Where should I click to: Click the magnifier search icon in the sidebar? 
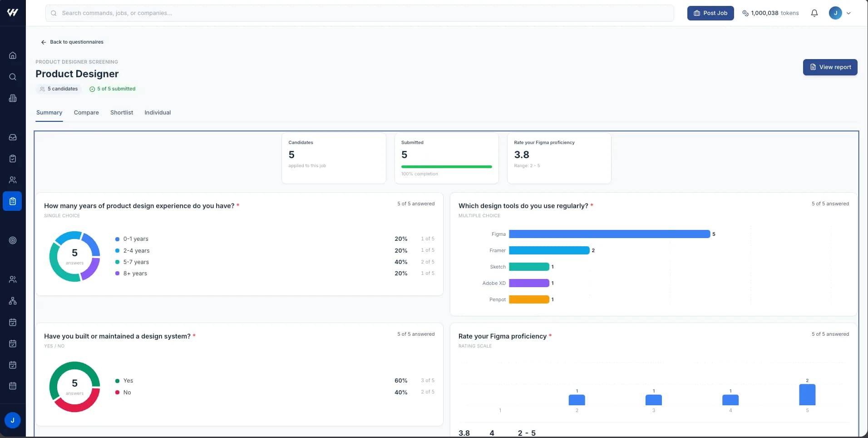13,77
